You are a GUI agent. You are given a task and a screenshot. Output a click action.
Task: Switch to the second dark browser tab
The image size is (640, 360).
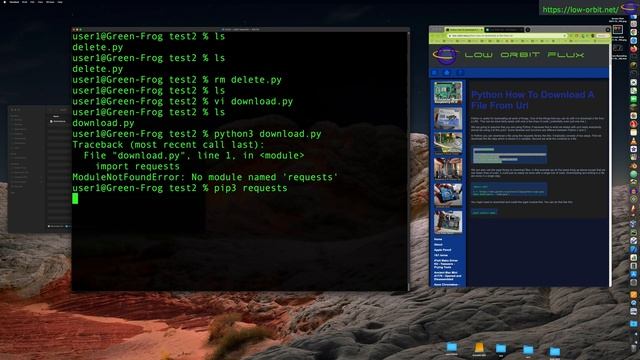point(504,30)
